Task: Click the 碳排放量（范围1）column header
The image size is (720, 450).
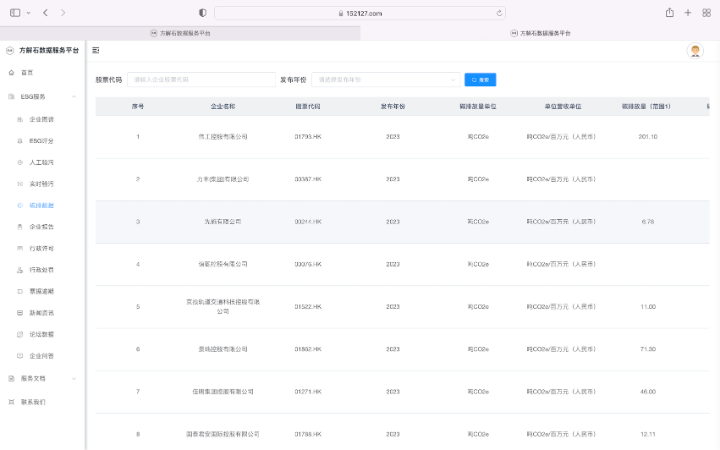Action: pos(646,106)
